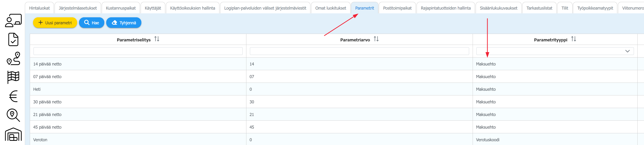Switch to the Sisäänlukukuvaukset tab

(x=498, y=8)
